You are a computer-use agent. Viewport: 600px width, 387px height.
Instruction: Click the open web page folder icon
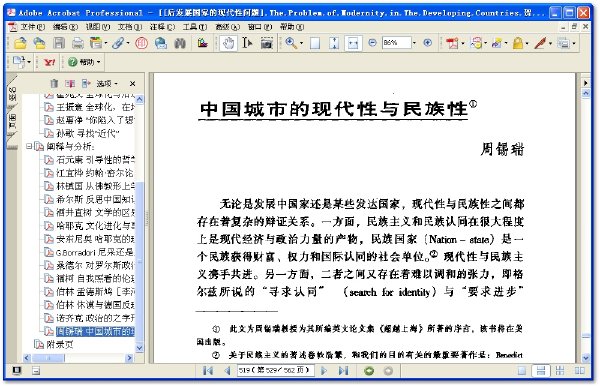tap(39, 43)
